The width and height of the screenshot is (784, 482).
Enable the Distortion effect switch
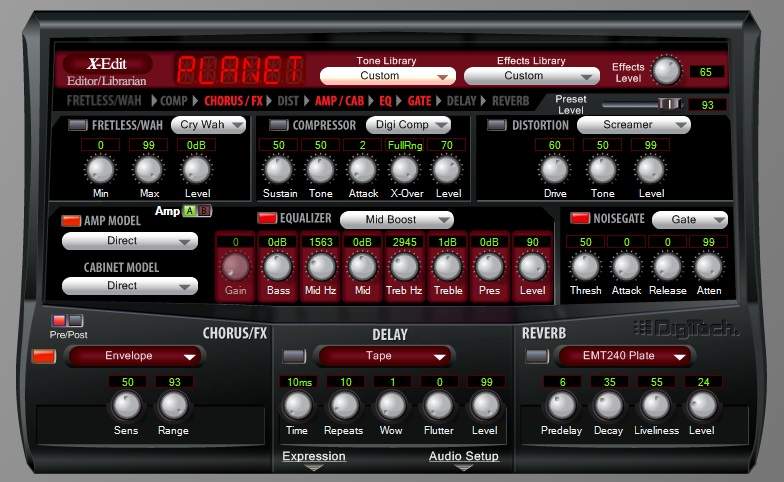[x=496, y=125]
